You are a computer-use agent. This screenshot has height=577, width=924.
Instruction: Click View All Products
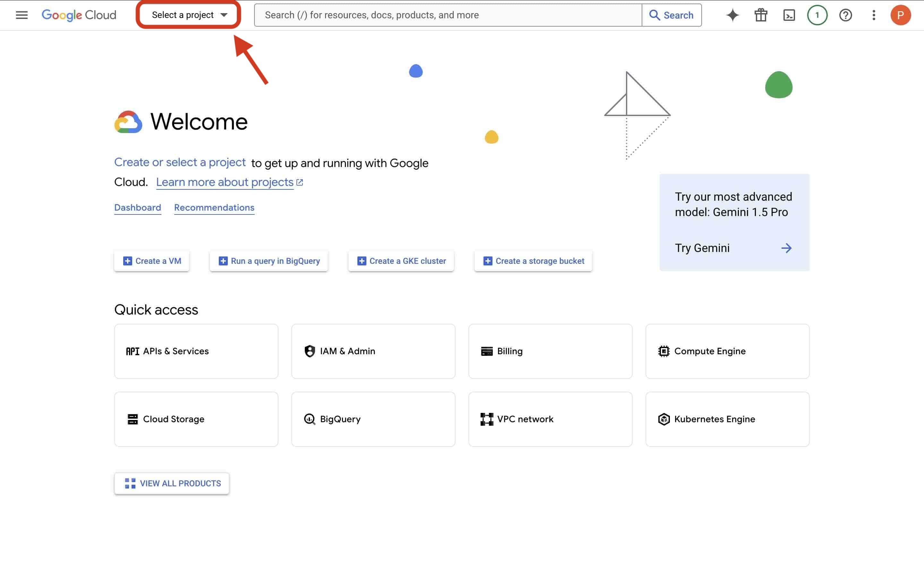pyautogui.click(x=171, y=483)
